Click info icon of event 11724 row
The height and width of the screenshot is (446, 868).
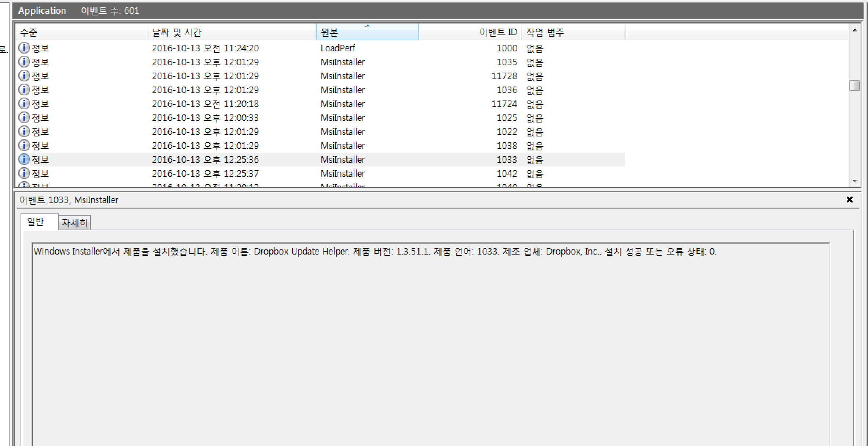tap(24, 103)
